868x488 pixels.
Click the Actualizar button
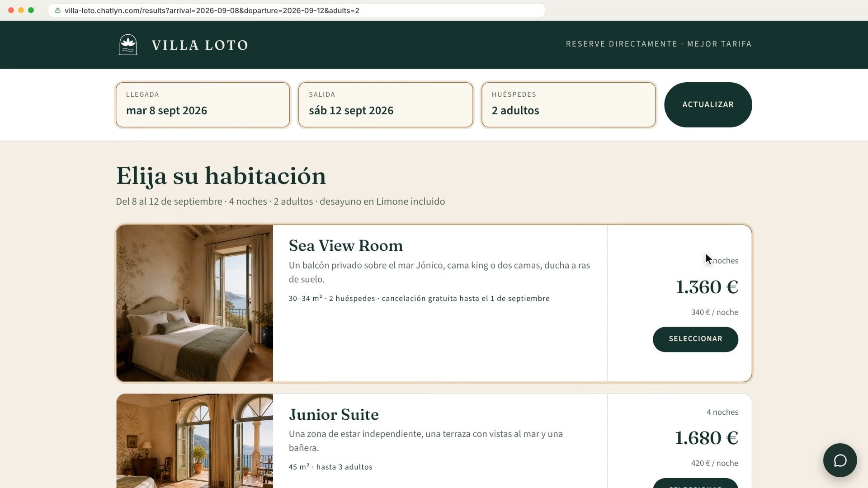click(708, 105)
